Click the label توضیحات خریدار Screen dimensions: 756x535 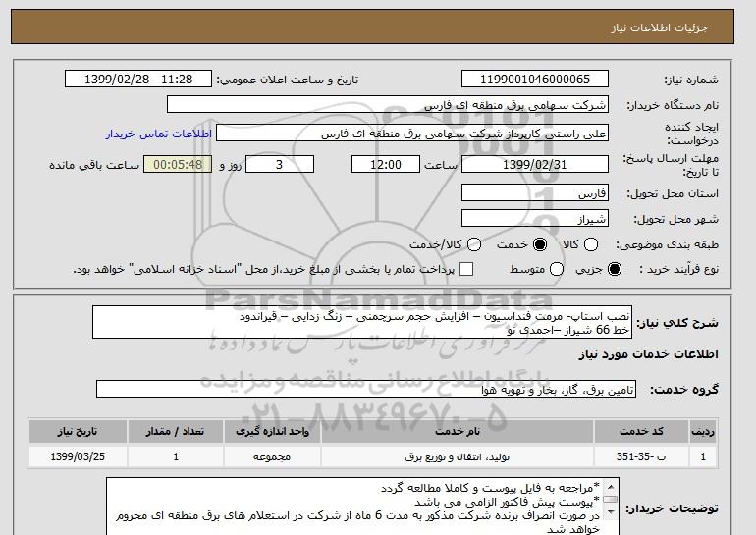(x=673, y=508)
